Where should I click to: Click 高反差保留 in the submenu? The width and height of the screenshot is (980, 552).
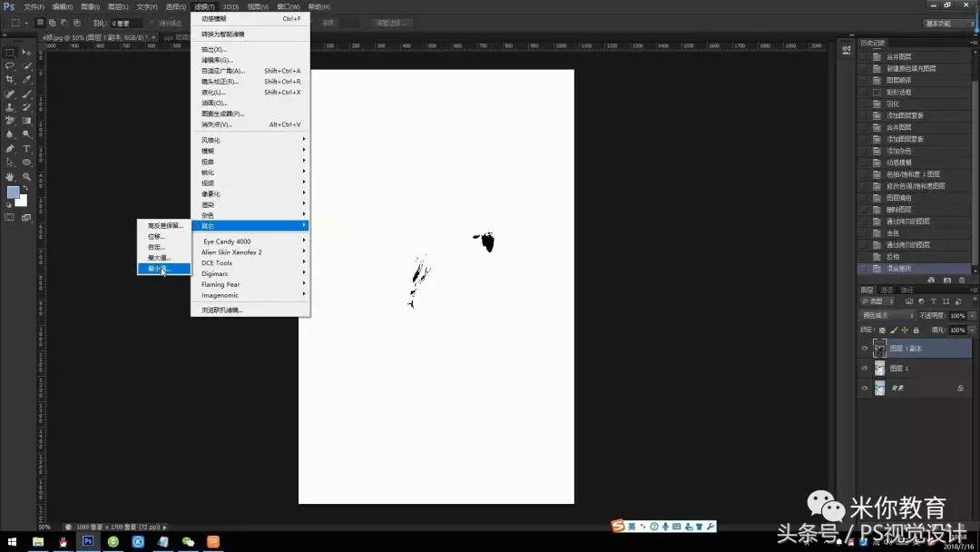[163, 225]
